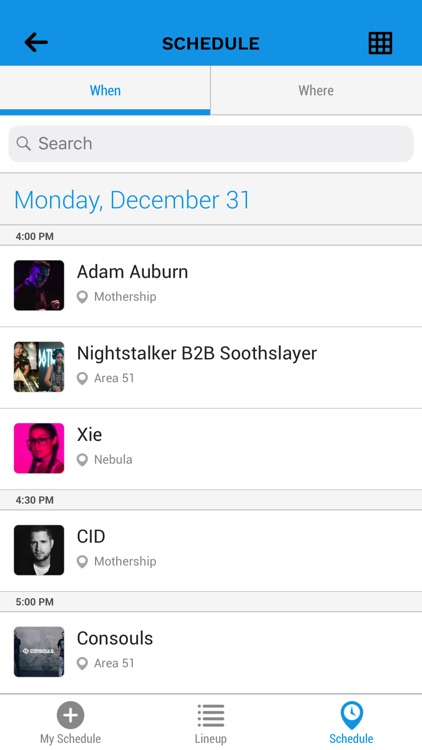Tap Xie's Nebula location pin icon
The height and width of the screenshot is (750, 422).
[82, 460]
